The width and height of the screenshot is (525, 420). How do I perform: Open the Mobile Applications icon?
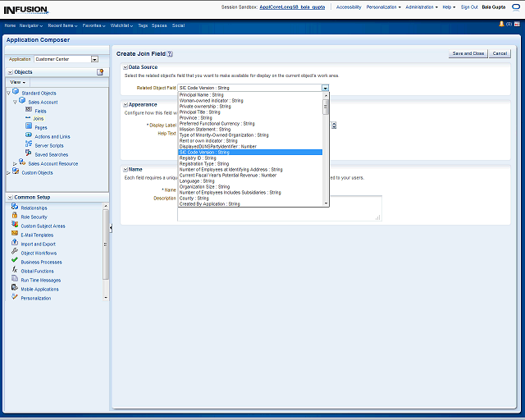pos(15,289)
